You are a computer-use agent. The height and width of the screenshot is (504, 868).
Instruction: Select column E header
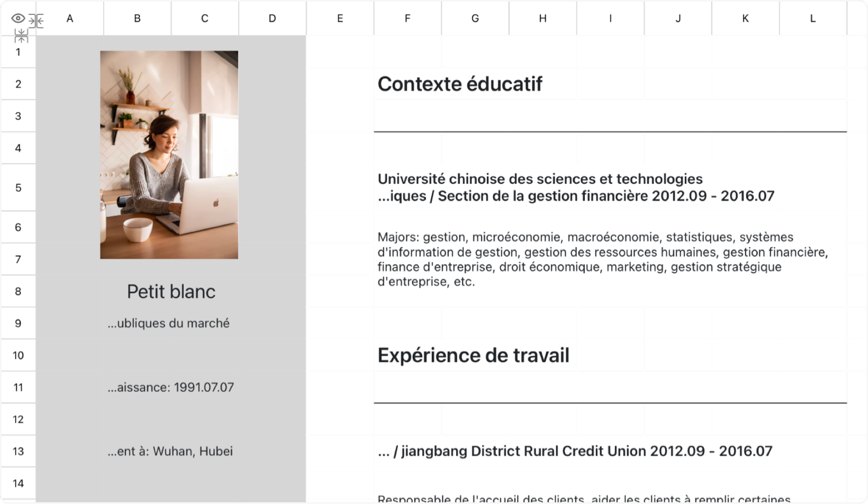[x=340, y=19]
